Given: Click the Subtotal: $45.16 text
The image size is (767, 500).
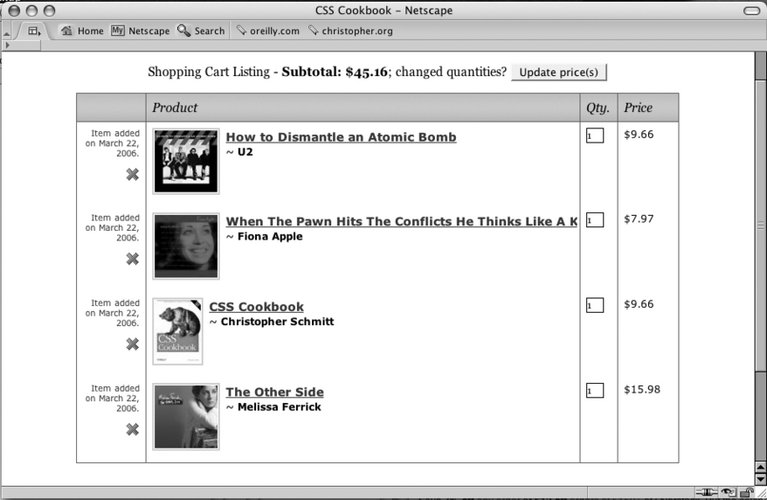Looking at the screenshot, I should point(335,72).
